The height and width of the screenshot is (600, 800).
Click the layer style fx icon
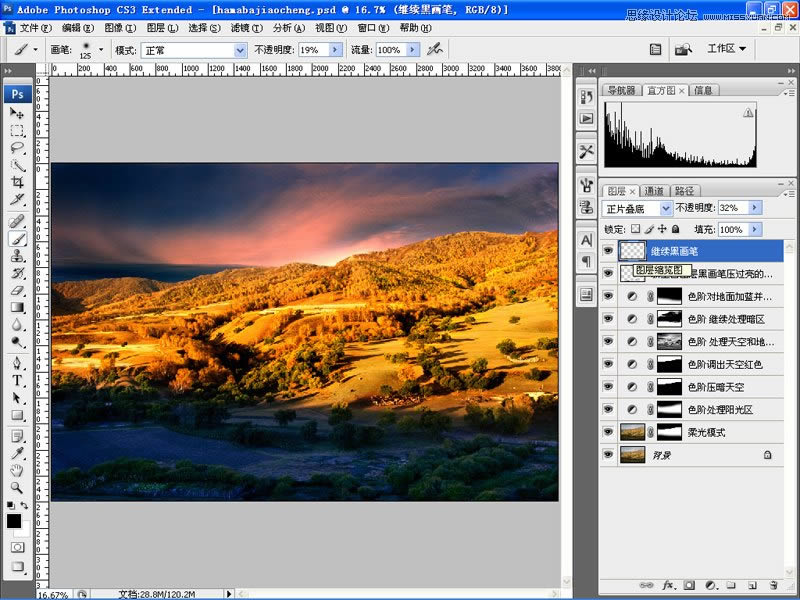[669, 584]
